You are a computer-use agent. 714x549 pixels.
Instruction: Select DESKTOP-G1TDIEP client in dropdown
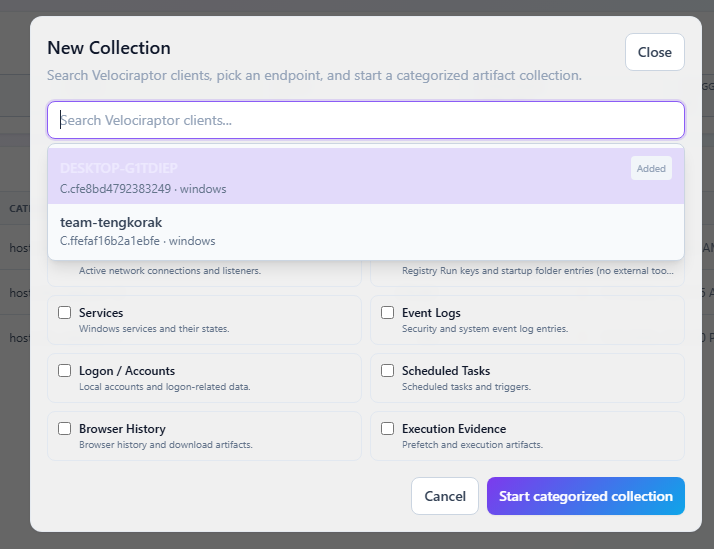click(x=366, y=176)
